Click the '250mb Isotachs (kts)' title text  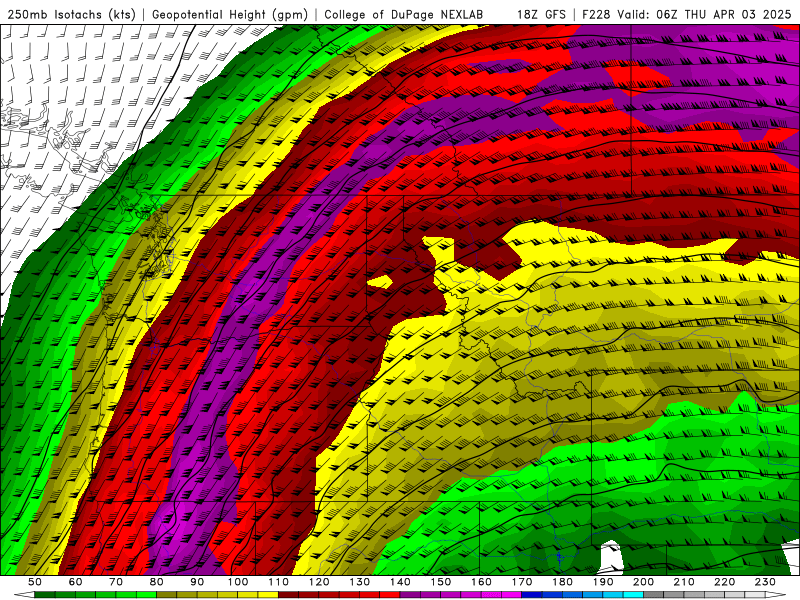click(x=71, y=14)
